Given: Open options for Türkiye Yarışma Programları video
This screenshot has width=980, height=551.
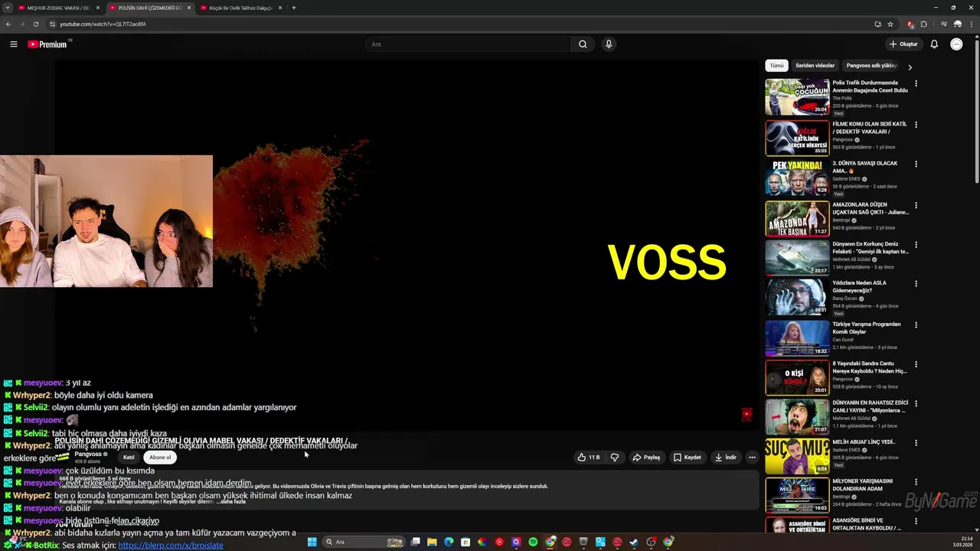Looking at the screenshot, I should (x=916, y=325).
